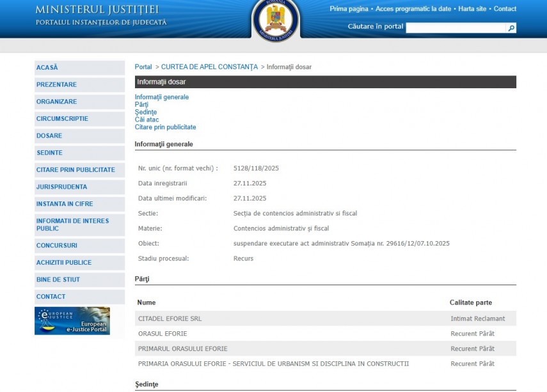The width and height of the screenshot is (547, 392).
Task: Open INSTANTA IN CIFRE menu item
Action: (x=65, y=204)
